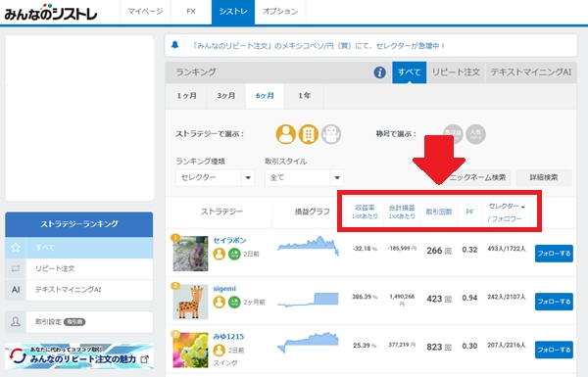The width and height of the screenshot is (588, 377).
Task: Open the マイページ tab
Action: point(145,12)
